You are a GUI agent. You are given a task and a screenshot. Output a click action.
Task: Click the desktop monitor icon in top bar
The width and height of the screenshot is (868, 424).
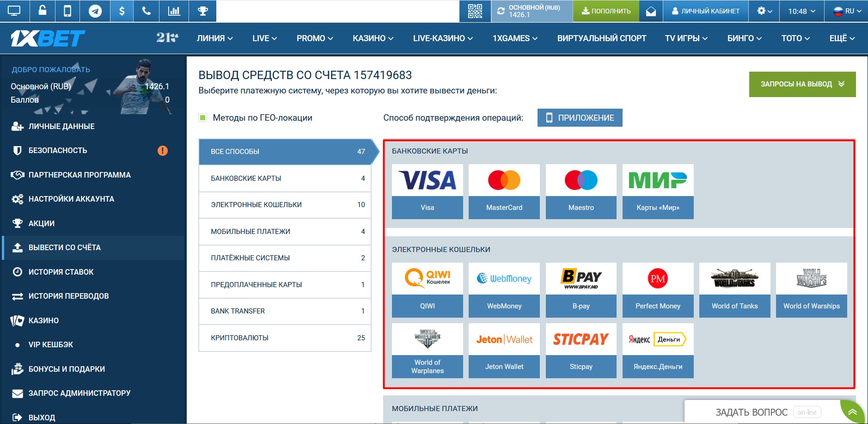tap(14, 11)
